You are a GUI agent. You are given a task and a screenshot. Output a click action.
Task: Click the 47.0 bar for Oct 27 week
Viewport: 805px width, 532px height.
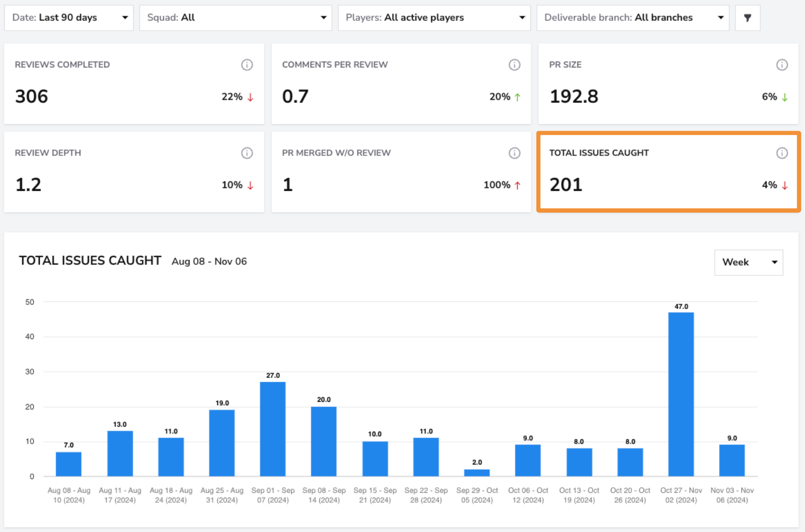pos(681,394)
